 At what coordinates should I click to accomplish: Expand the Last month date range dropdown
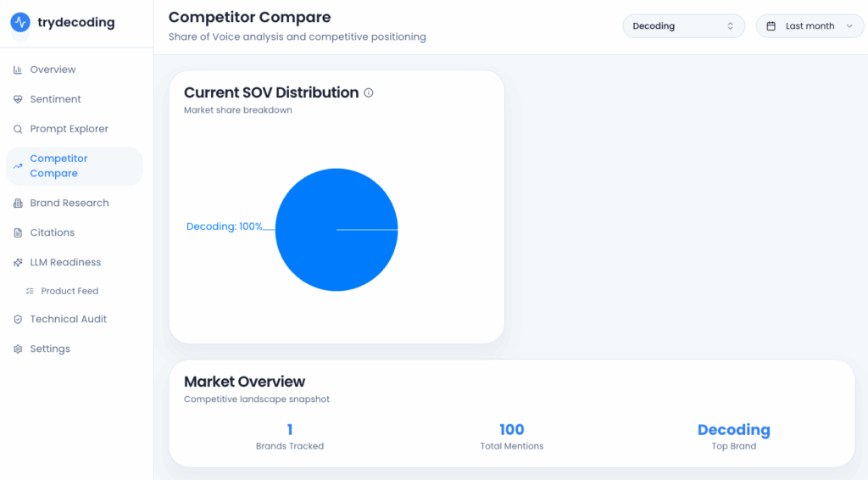(x=810, y=26)
